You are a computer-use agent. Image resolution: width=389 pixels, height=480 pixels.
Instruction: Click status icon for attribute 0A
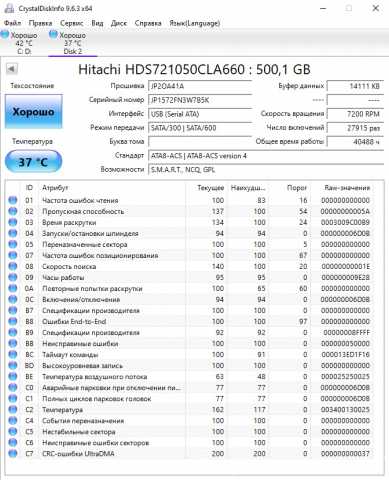(x=13, y=288)
